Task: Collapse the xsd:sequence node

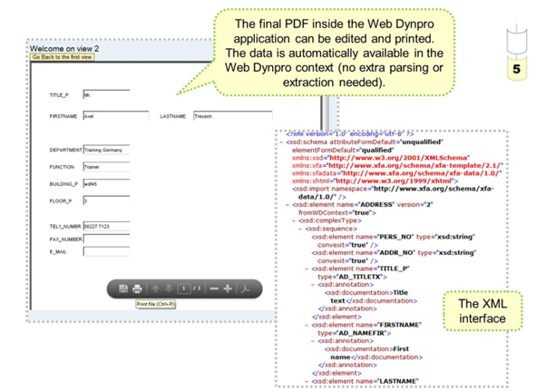Action: tap(300, 230)
